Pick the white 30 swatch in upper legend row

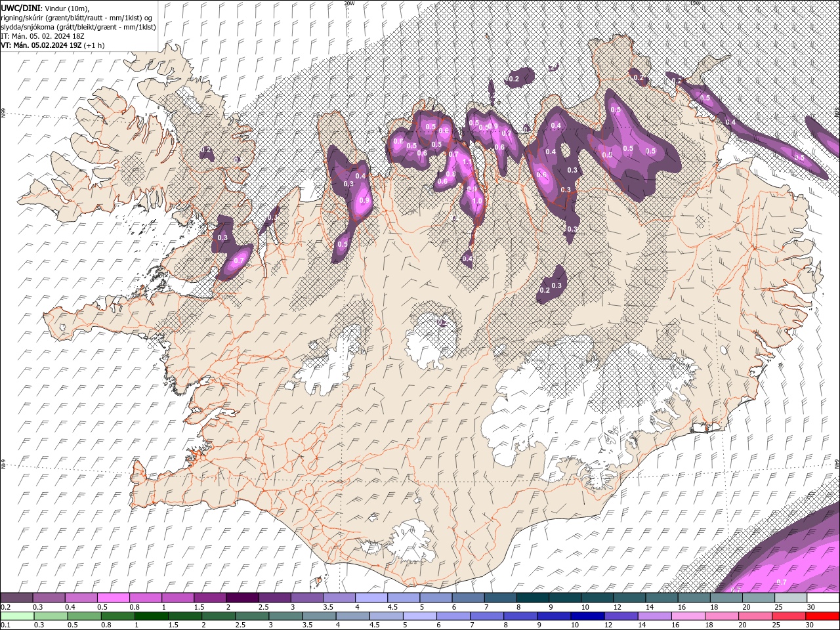[824, 598]
